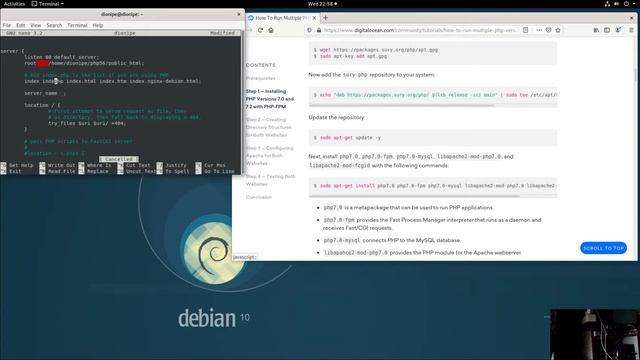Open tracking protection shield in address bar
This screenshot has height=360, width=640.
(309, 30)
